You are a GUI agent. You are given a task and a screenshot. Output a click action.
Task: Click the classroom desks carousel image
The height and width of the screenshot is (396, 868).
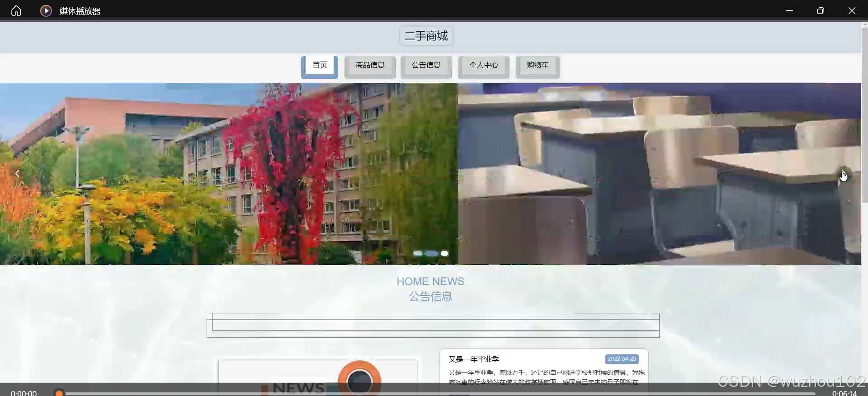(659, 174)
